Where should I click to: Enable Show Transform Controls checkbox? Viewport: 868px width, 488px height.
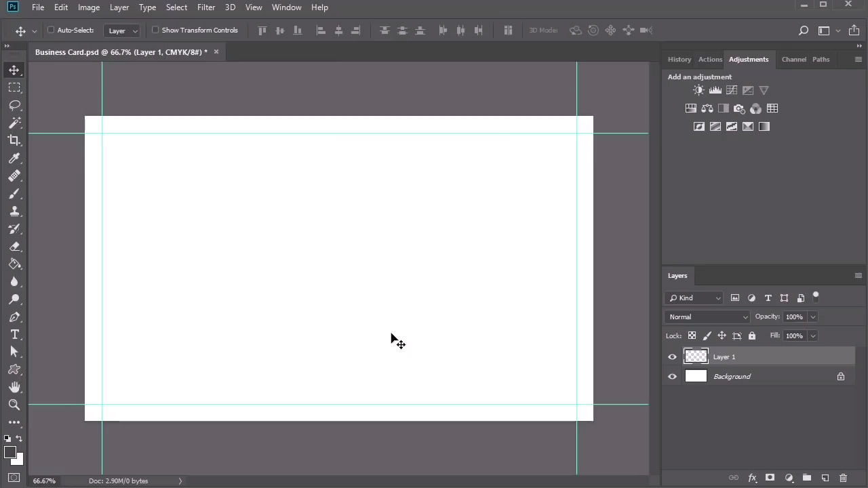point(155,30)
